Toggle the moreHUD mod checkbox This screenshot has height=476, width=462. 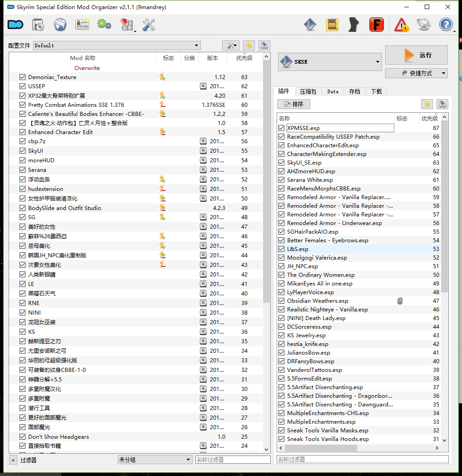22,160
